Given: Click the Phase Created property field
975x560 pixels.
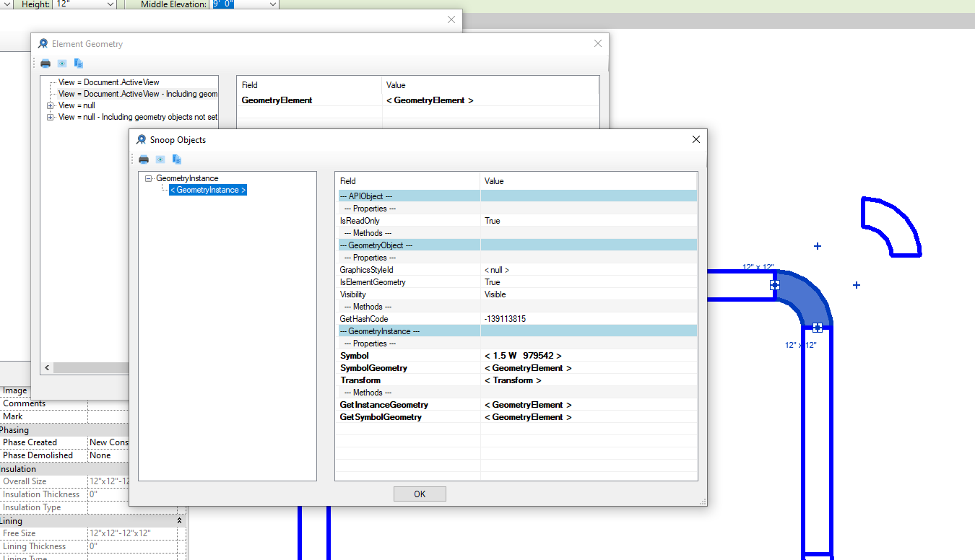Looking at the screenshot, I should coord(108,442).
